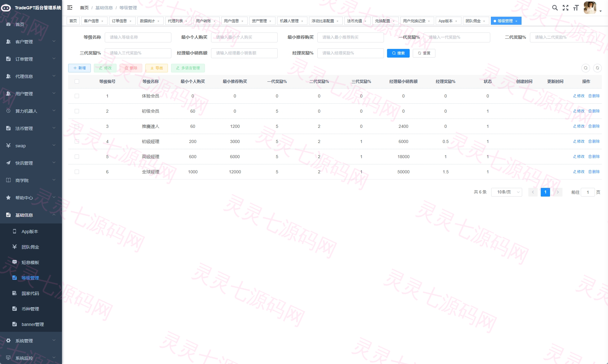
Task: Expand swap sidebar menu
Action: pos(31,146)
